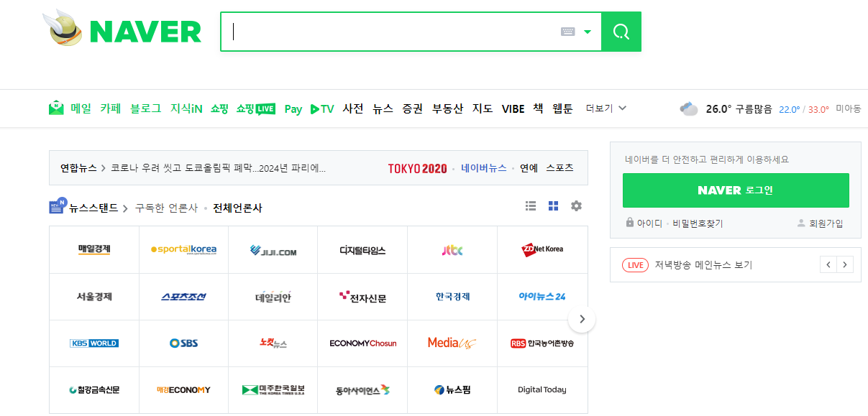Open KBS WORLD press logo
The image size is (868, 416).
tap(94, 343)
